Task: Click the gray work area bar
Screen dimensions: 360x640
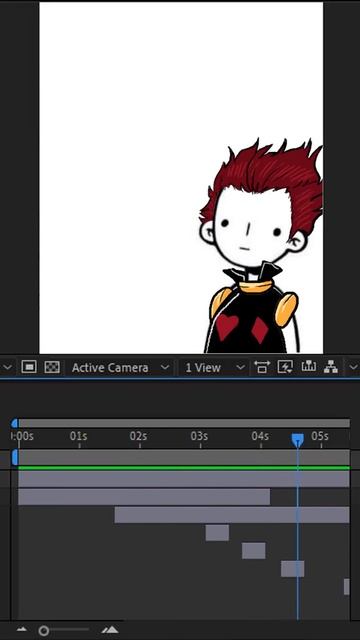Action: [184, 457]
